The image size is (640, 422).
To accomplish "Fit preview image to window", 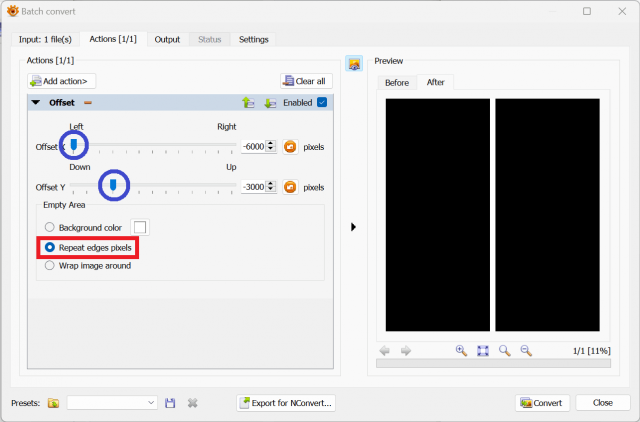I will tap(483, 351).
